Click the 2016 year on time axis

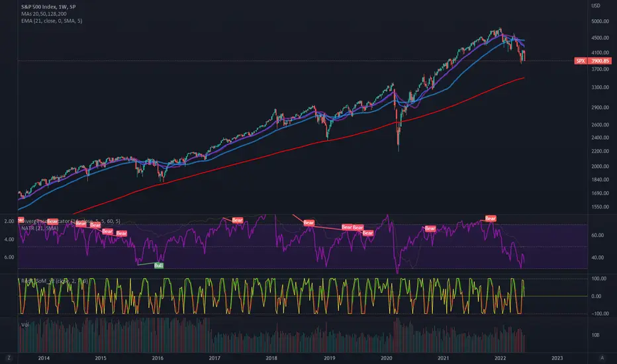pyautogui.click(x=158, y=357)
